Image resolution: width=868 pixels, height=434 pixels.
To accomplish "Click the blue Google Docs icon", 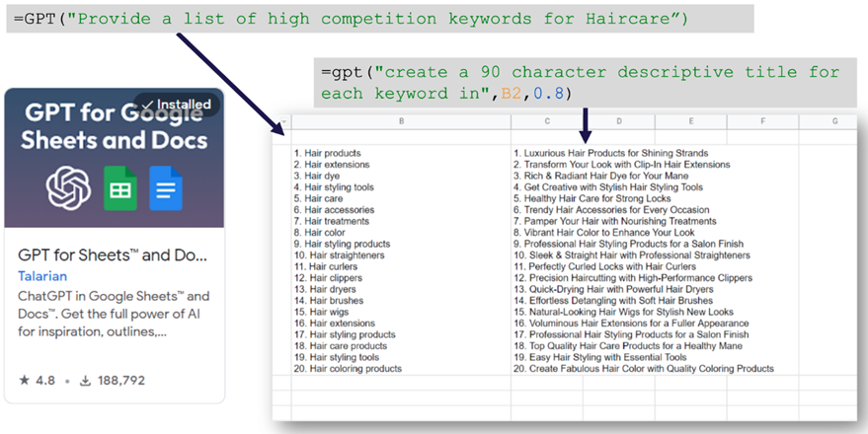I will click(166, 188).
